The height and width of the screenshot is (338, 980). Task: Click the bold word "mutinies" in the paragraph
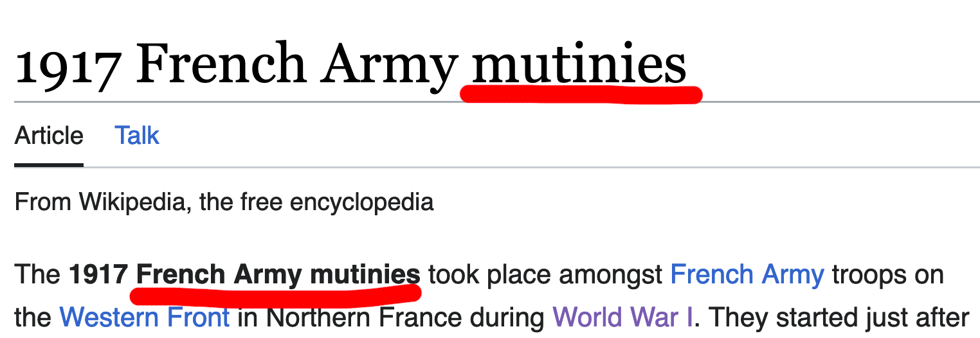tap(365, 274)
